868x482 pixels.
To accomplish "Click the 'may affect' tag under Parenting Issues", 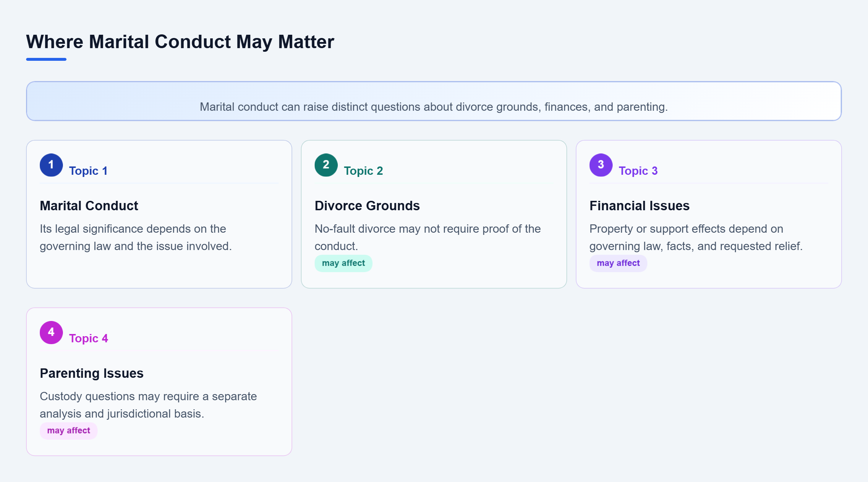I will click(x=69, y=431).
